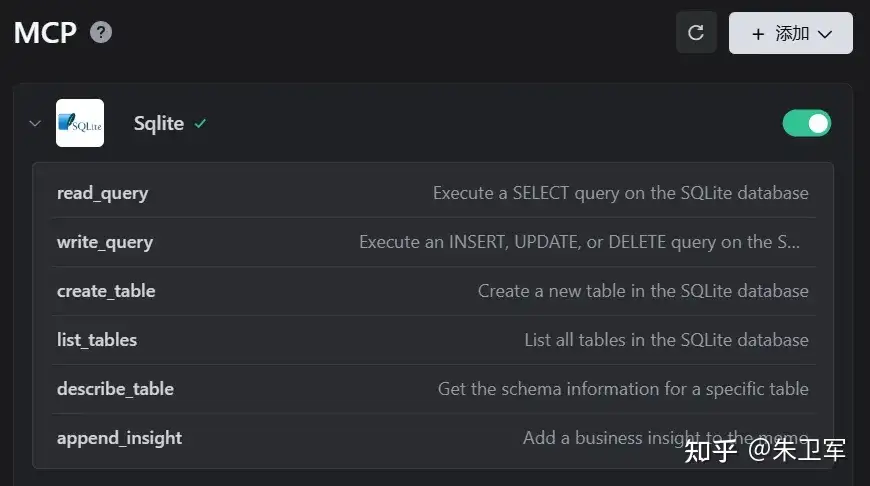Open the describe_table tool entry
This screenshot has height=486, width=870.
tap(433, 389)
